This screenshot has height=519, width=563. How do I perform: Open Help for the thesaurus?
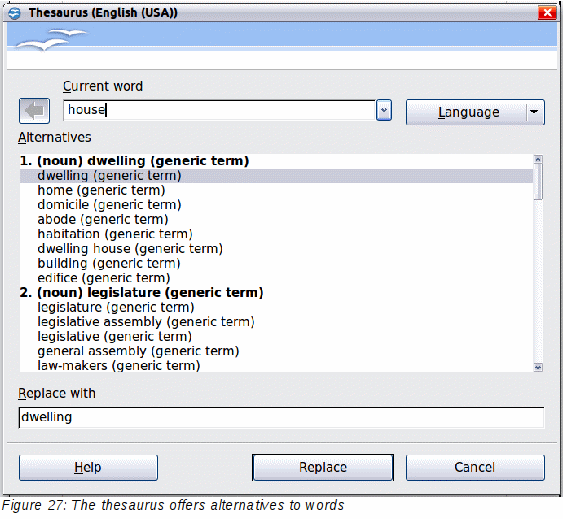point(88,467)
